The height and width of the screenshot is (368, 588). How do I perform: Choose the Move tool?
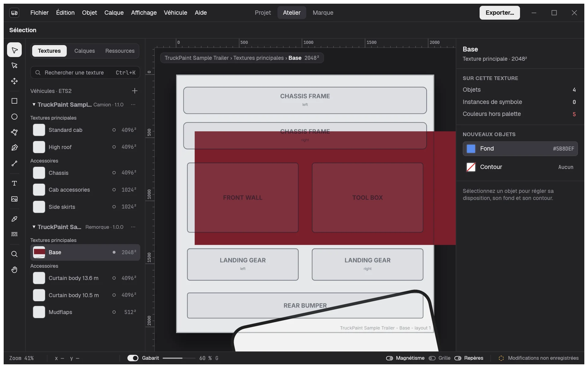point(14,81)
